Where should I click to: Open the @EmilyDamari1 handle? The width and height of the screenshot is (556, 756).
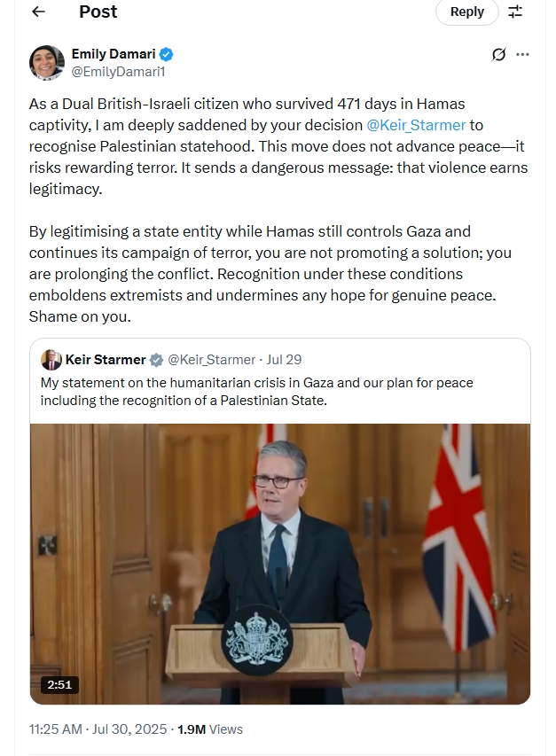119,72
